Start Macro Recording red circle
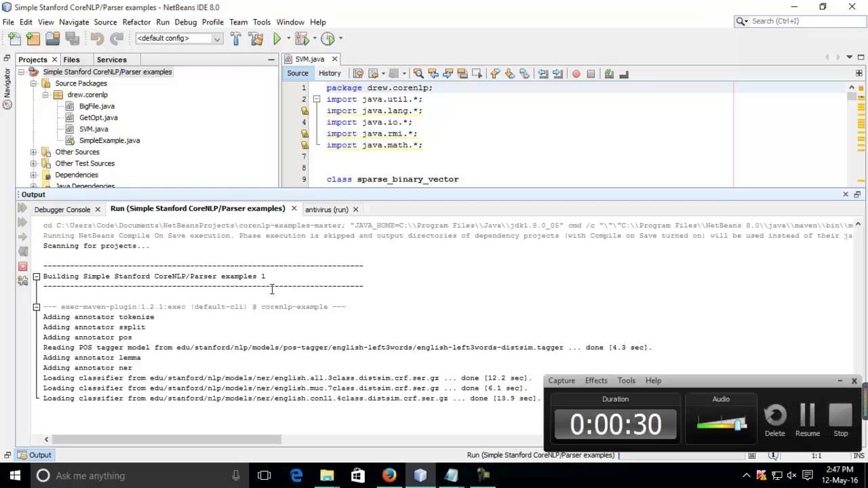Image resolution: width=868 pixels, height=488 pixels. [576, 73]
